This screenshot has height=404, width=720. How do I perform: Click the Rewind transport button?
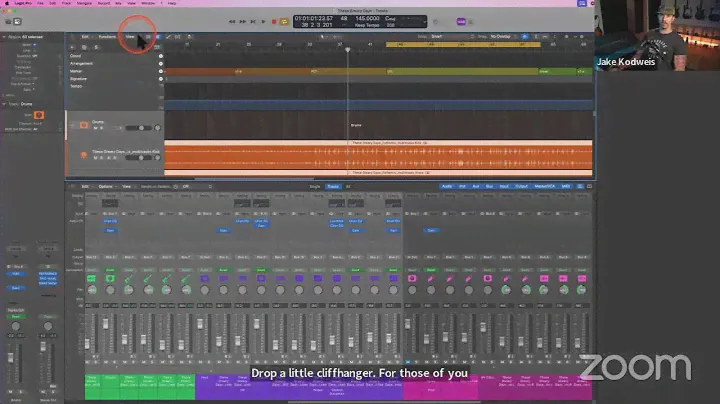click(233, 21)
